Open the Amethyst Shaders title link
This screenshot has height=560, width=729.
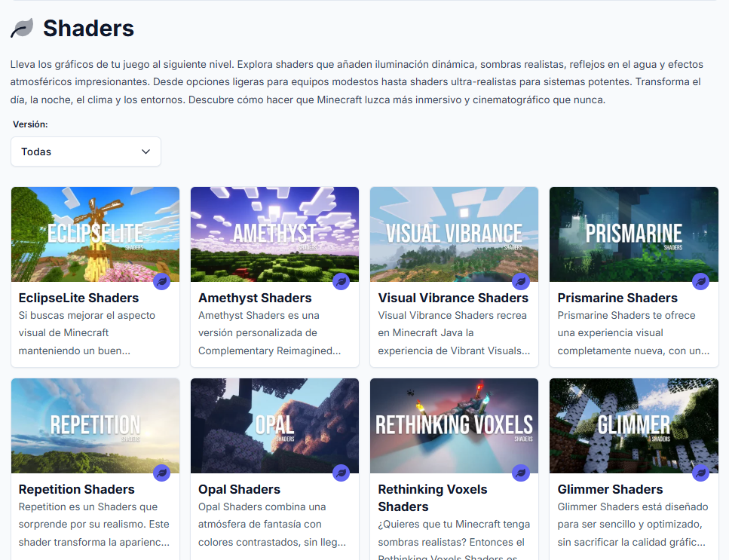[x=255, y=298]
